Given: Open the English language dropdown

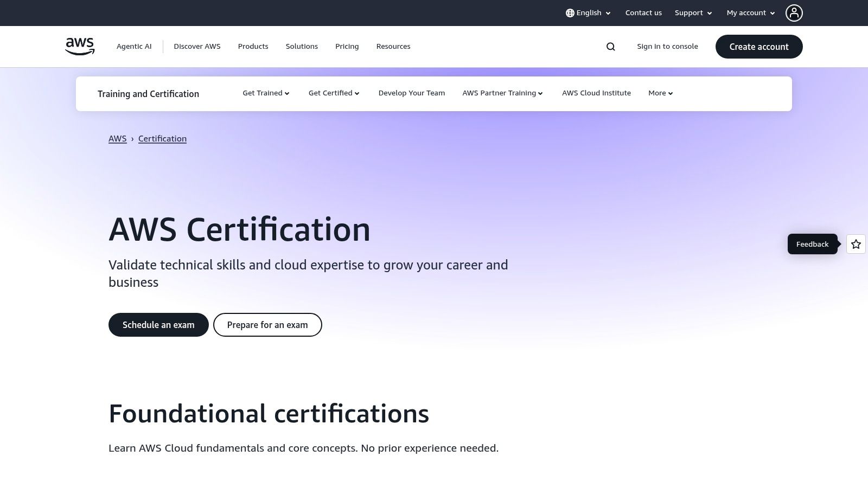Looking at the screenshot, I should [588, 13].
